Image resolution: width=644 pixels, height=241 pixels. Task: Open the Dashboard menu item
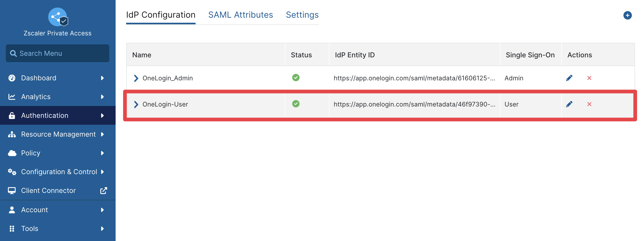(x=58, y=78)
